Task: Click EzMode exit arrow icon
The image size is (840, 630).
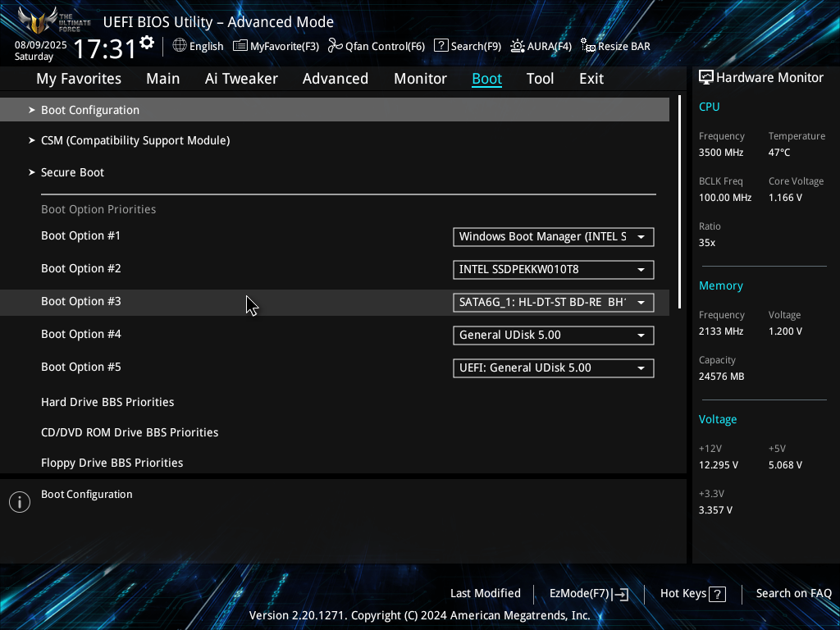Action: point(620,594)
